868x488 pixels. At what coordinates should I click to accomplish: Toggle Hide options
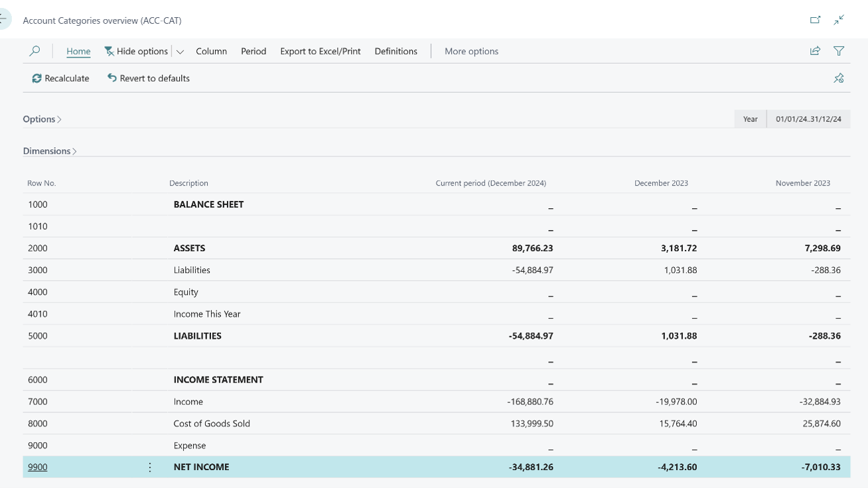coord(136,51)
